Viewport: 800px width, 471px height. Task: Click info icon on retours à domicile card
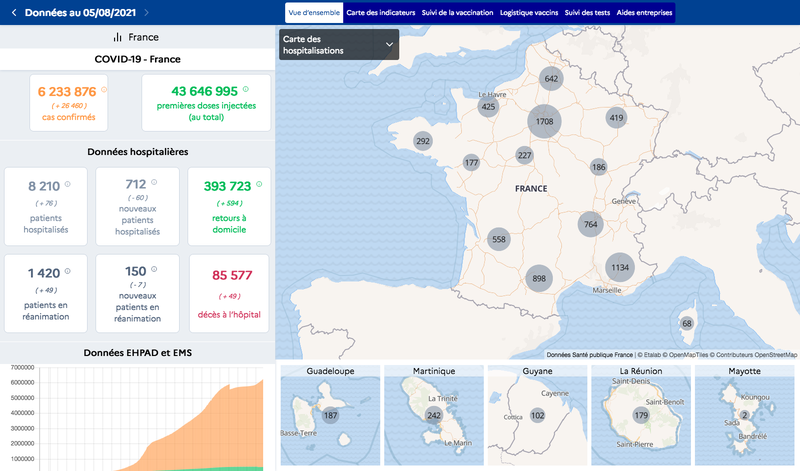259,184
